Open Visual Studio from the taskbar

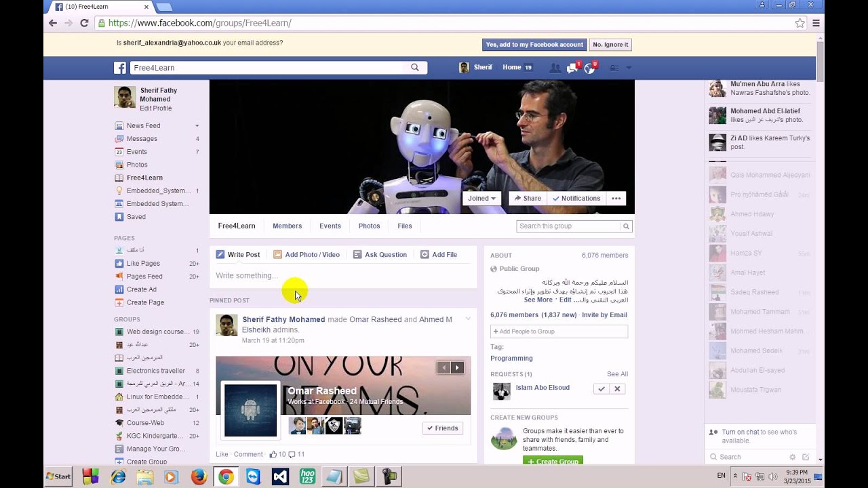click(281, 476)
